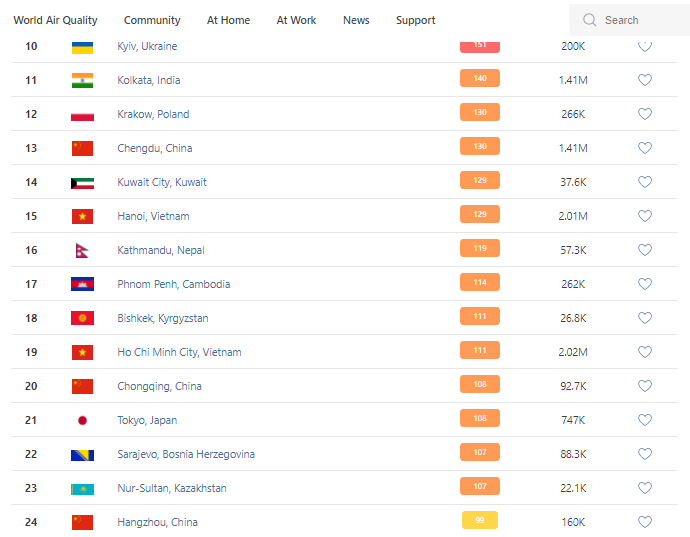Click the Bosnia Herzegovina flag icon
This screenshot has height=537, width=690.
click(82, 454)
